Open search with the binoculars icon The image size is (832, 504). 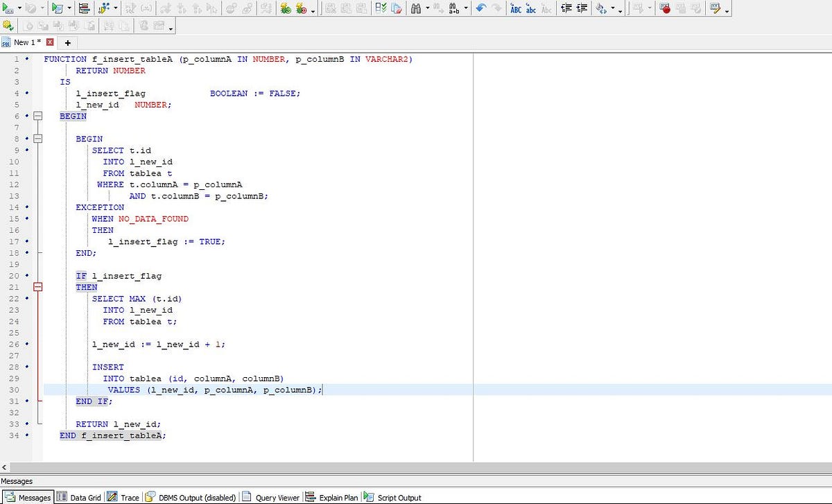coord(416,8)
